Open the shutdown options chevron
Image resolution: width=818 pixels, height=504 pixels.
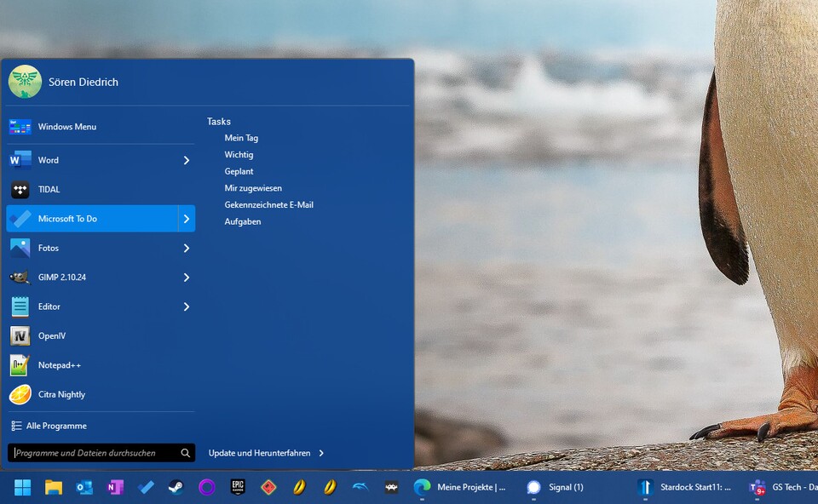(x=322, y=453)
